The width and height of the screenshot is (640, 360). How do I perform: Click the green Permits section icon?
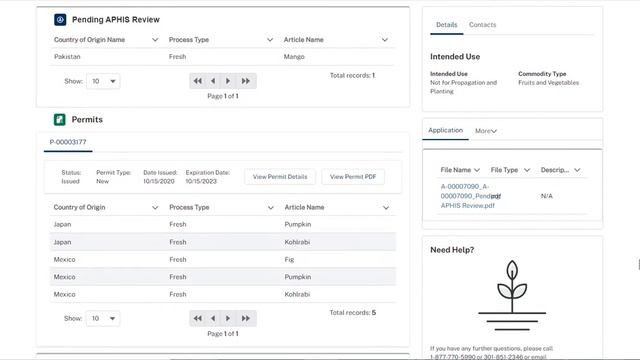point(60,120)
